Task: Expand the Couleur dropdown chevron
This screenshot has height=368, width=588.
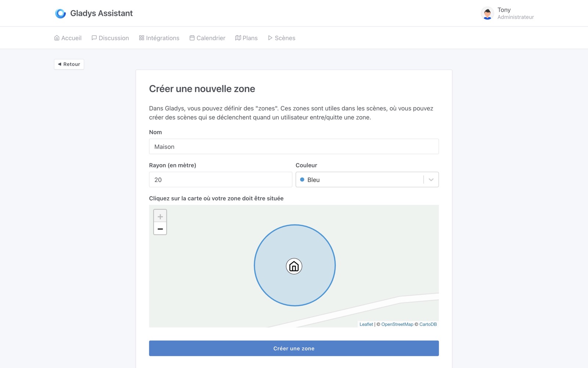Action: 431,180
